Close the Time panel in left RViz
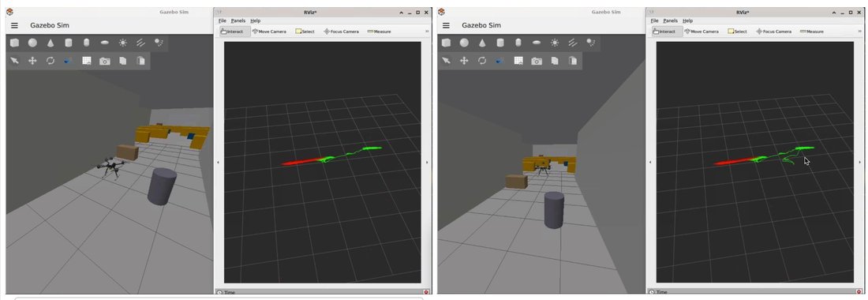Viewport: 868px width, 300px height. point(426,291)
